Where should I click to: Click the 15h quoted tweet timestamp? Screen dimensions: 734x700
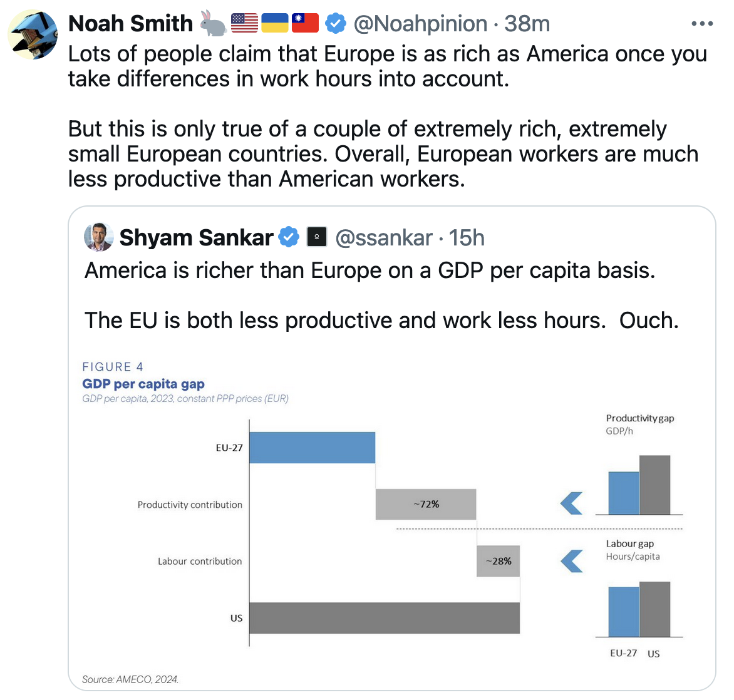[x=467, y=238]
